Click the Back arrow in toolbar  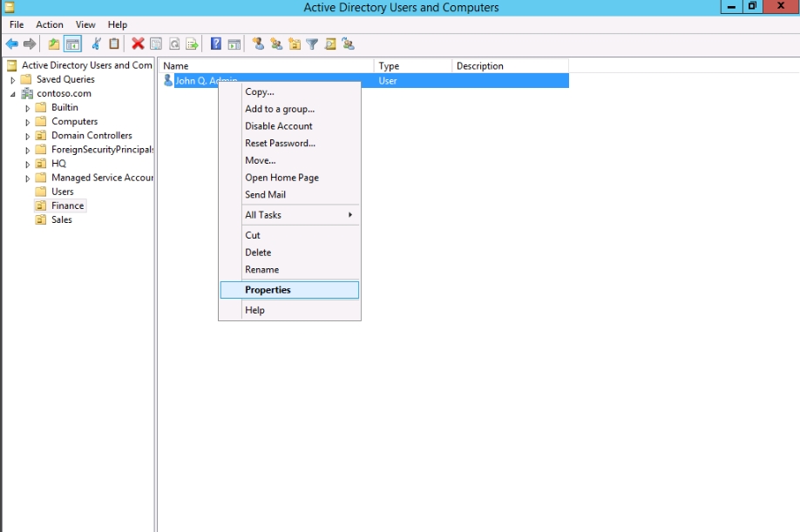12,44
